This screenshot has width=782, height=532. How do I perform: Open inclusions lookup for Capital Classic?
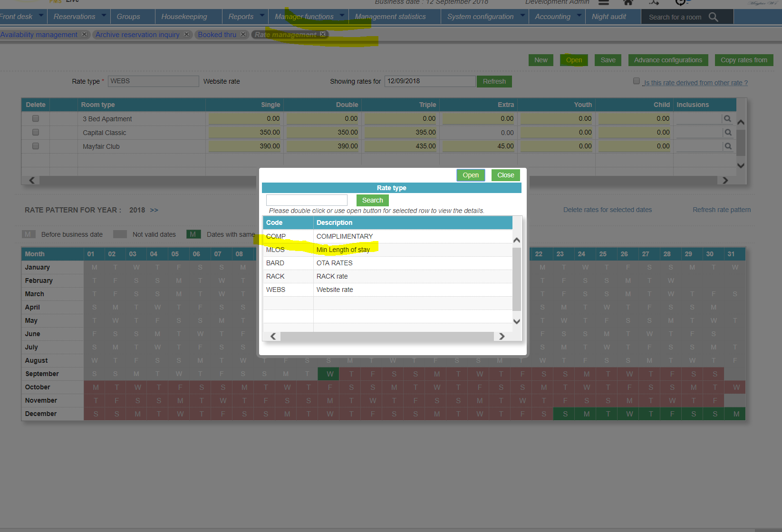[727, 132]
